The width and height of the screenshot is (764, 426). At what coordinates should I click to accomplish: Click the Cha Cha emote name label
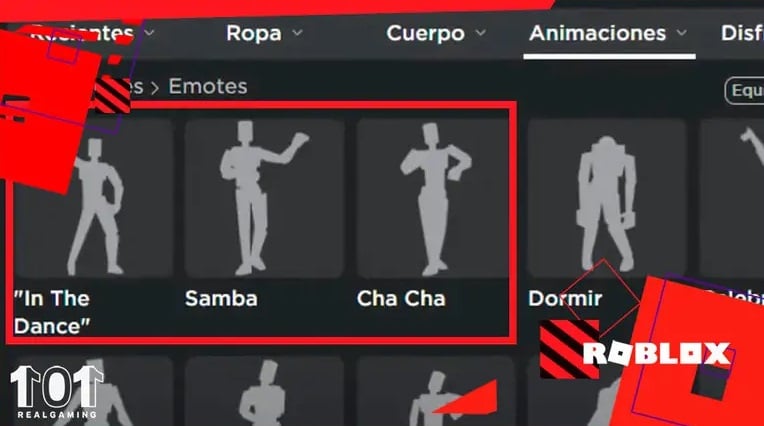401,298
